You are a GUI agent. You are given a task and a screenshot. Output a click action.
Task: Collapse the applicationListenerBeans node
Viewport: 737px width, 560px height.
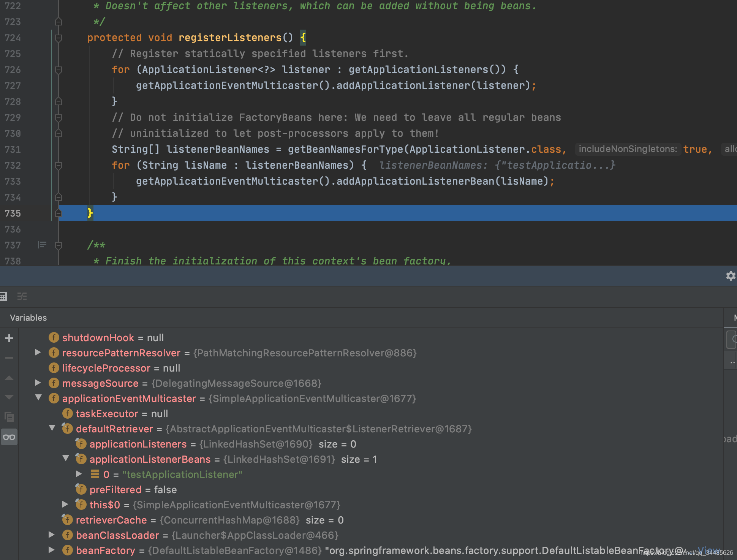(x=66, y=459)
